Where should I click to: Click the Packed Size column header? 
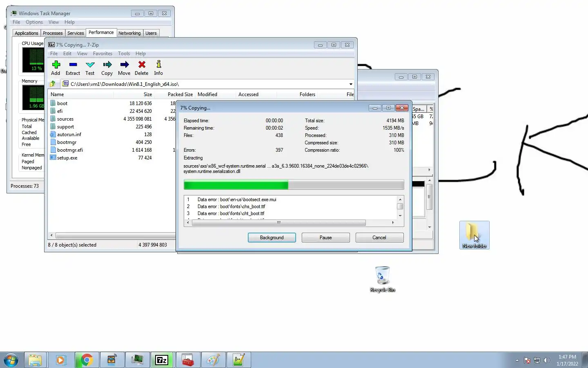click(175, 94)
